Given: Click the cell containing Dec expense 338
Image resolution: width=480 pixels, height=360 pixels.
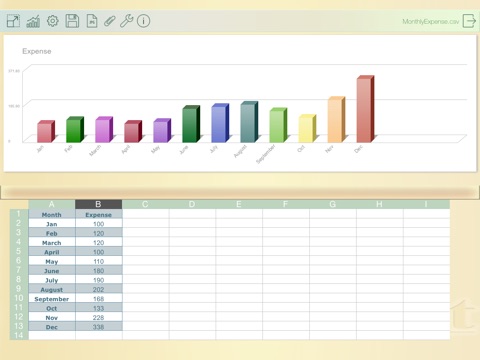Looking at the screenshot, I should (99, 327).
